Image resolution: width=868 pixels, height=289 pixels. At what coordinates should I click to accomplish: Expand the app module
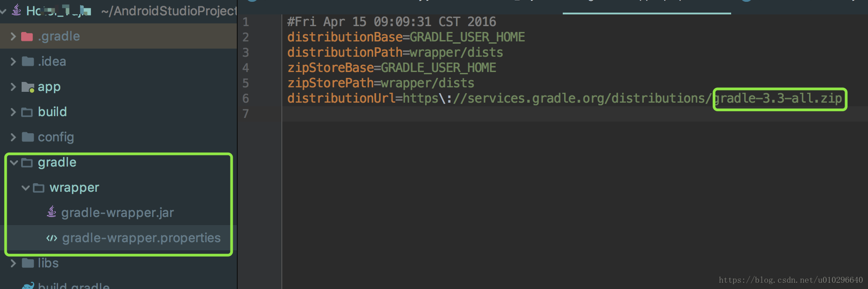click(x=13, y=87)
